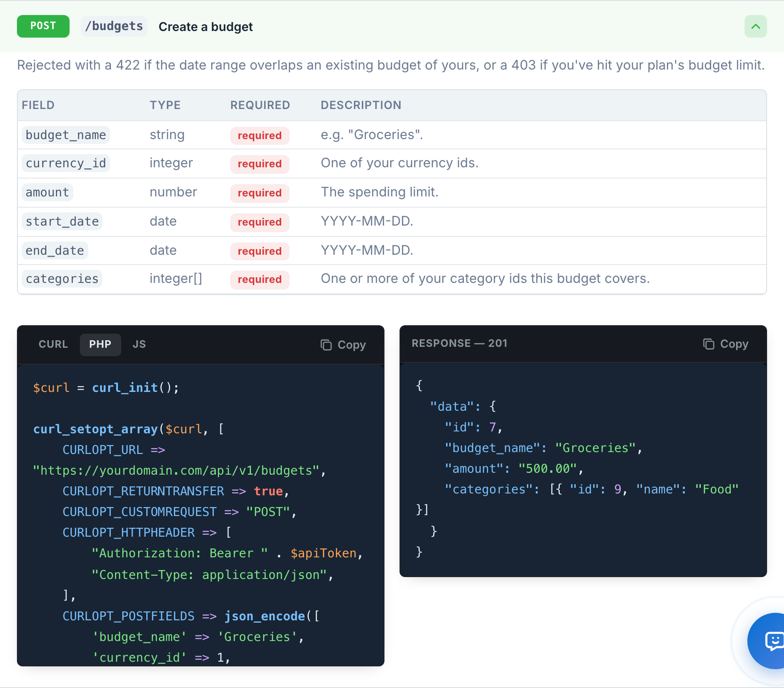Click the TYPE column header
The image size is (784, 688).
click(165, 105)
